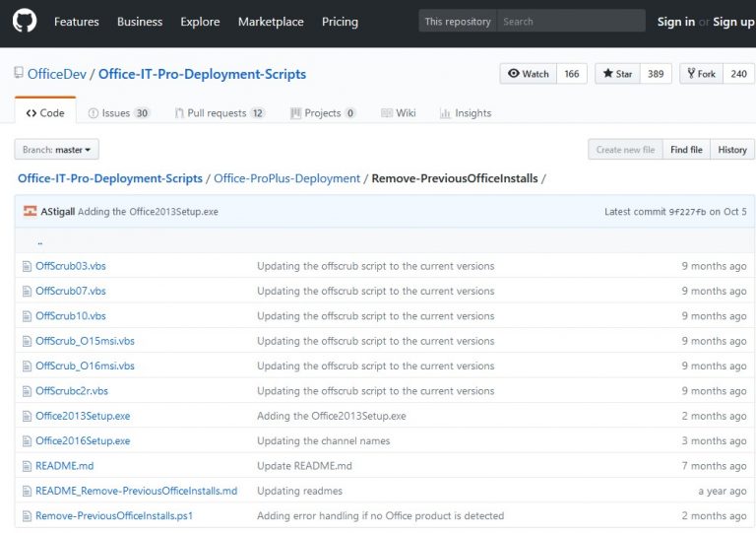Click the GitHub octocat logo

(25, 22)
